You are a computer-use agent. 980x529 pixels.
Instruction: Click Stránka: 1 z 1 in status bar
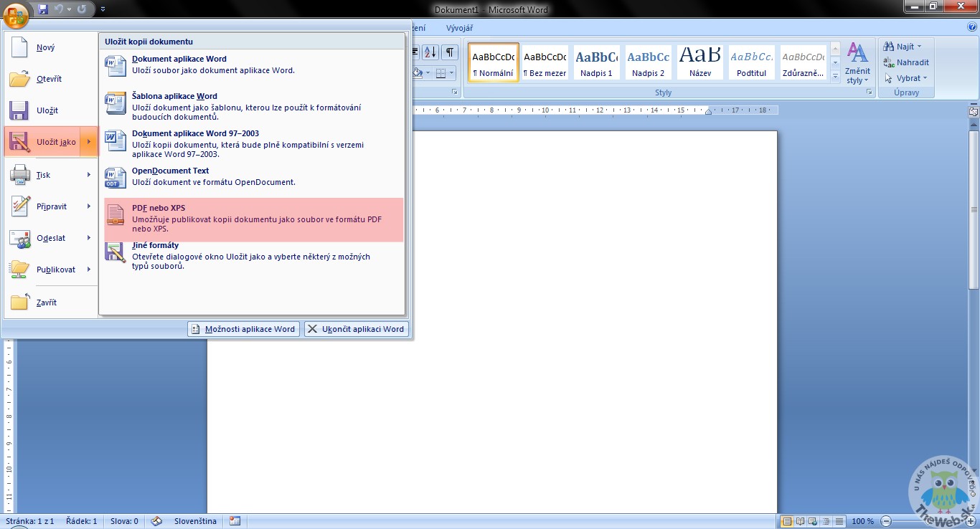tap(30, 521)
